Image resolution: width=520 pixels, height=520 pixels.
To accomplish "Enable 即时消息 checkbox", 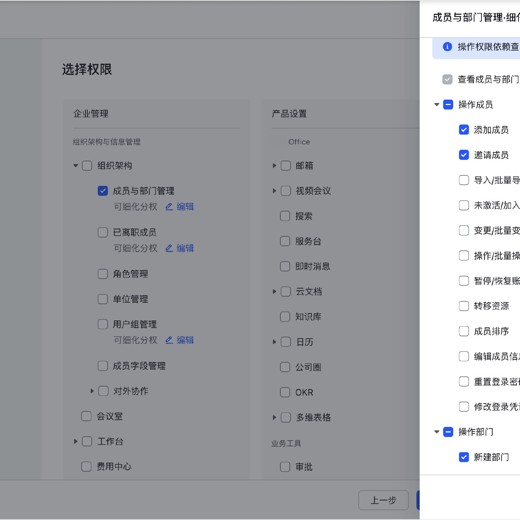I will point(285,266).
